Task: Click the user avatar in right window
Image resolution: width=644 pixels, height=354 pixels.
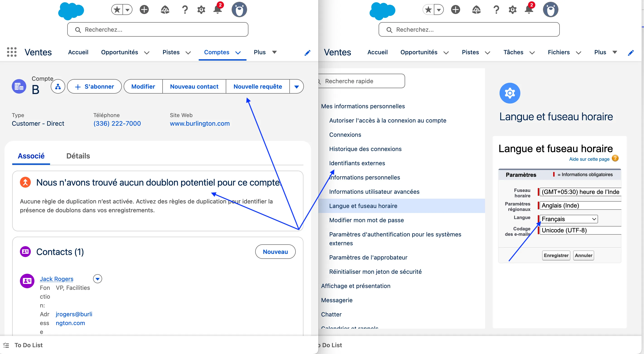Action: (550, 10)
